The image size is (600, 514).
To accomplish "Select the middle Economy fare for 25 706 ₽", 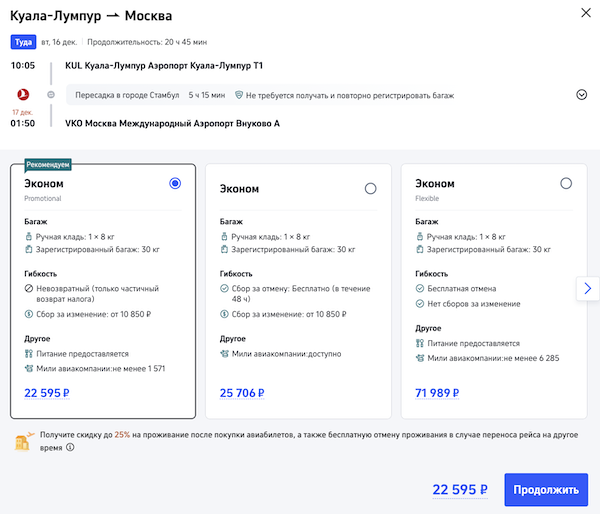I will (x=371, y=188).
